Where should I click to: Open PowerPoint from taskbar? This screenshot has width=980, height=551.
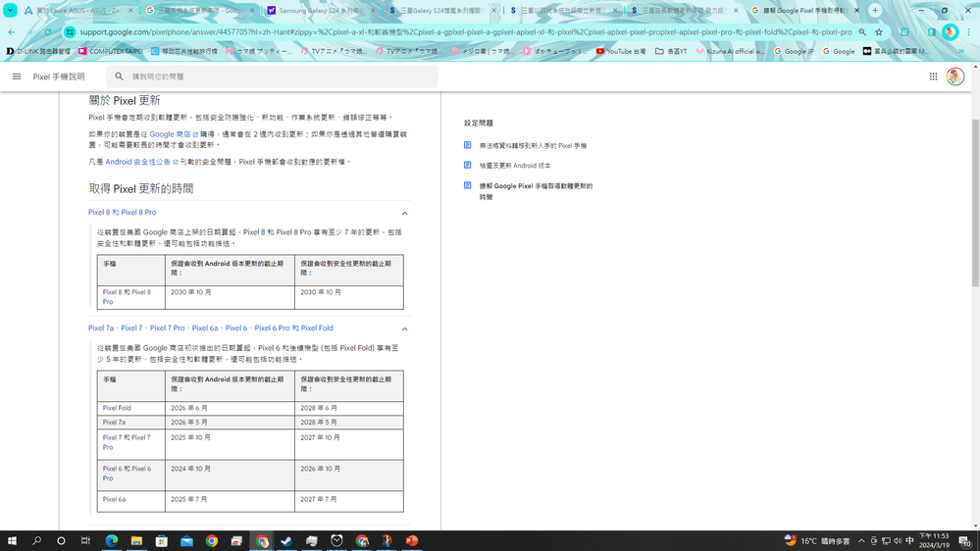(411, 541)
